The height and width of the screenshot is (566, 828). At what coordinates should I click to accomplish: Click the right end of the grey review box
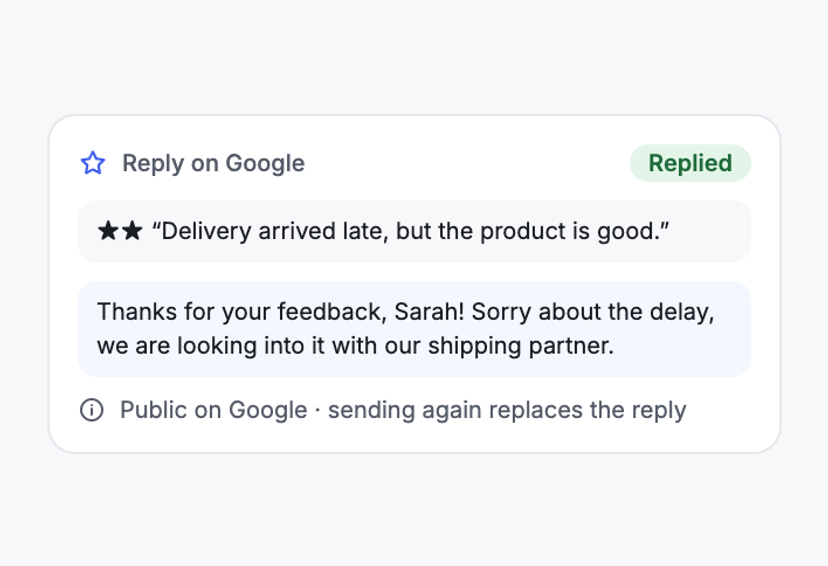737,231
